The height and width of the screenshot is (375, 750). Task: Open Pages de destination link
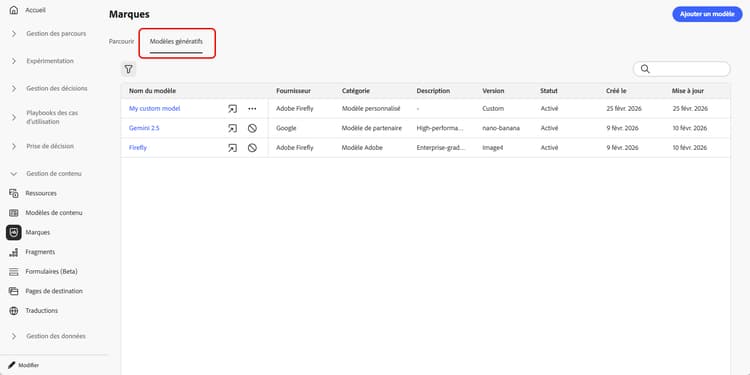pos(54,291)
